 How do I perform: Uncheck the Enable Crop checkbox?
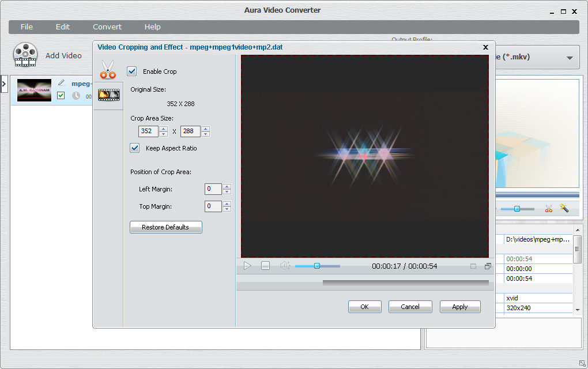point(132,71)
